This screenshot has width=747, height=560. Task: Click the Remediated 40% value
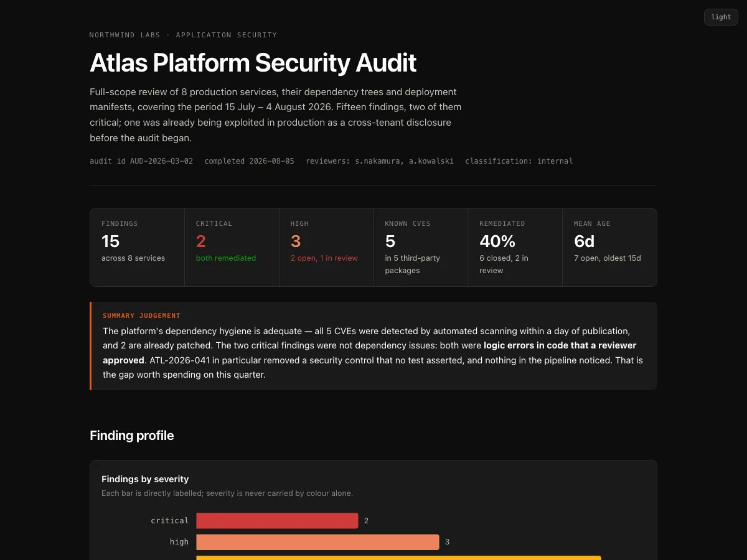coord(497,241)
